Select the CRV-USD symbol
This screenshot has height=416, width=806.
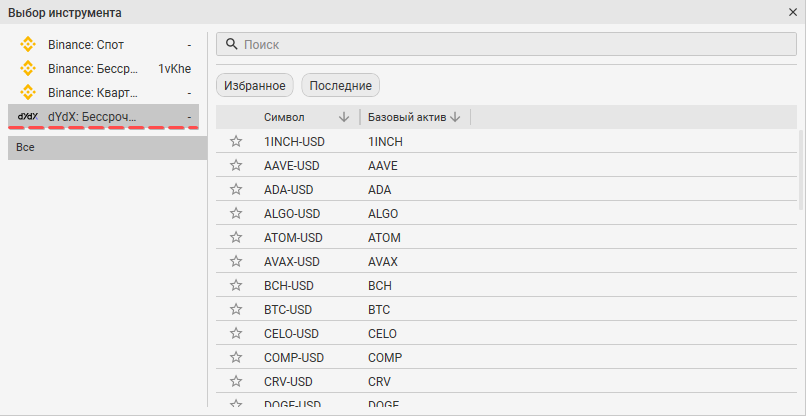[288, 382]
